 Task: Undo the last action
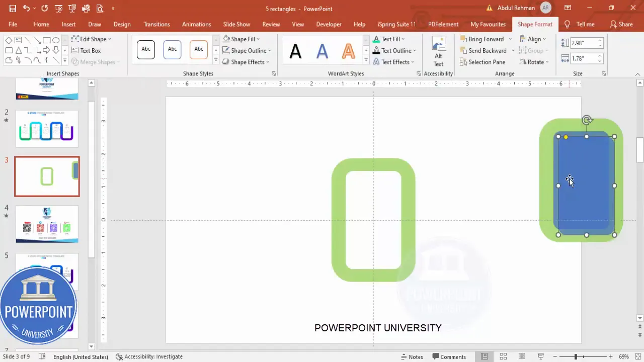coord(26,9)
